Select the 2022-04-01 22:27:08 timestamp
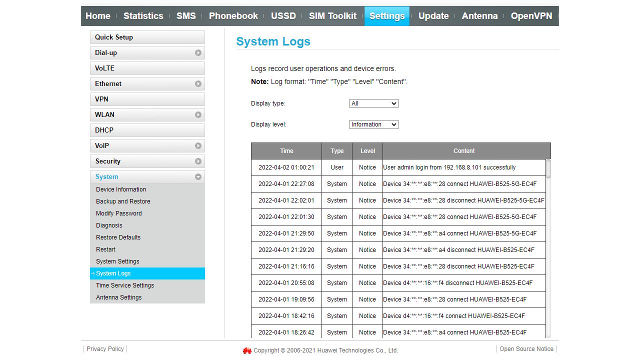This screenshot has height=364, width=640. click(x=286, y=184)
